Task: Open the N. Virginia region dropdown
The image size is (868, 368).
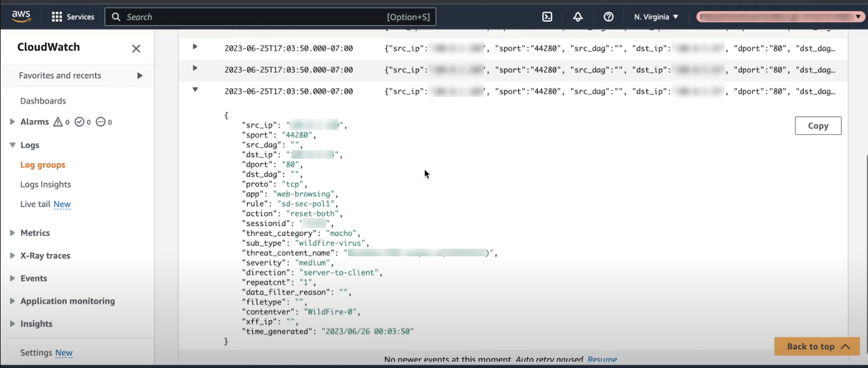Action: 656,17
